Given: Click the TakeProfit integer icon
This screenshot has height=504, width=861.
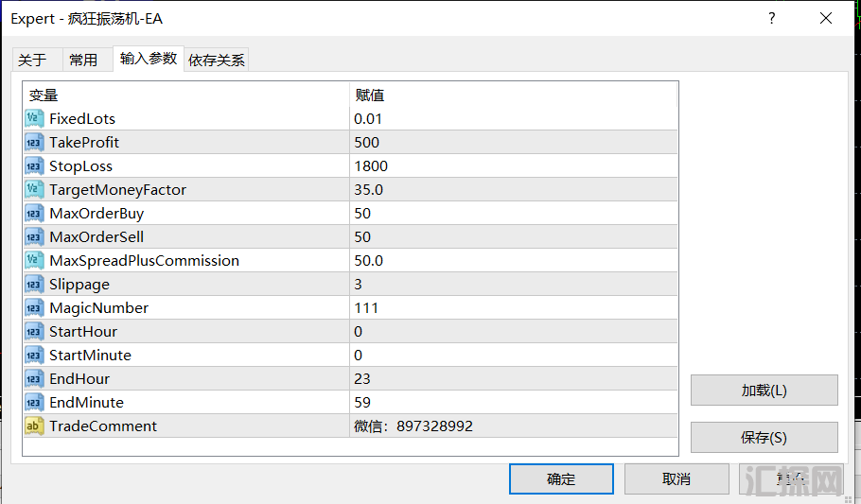Looking at the screenshot, I should tap(34, 142).
